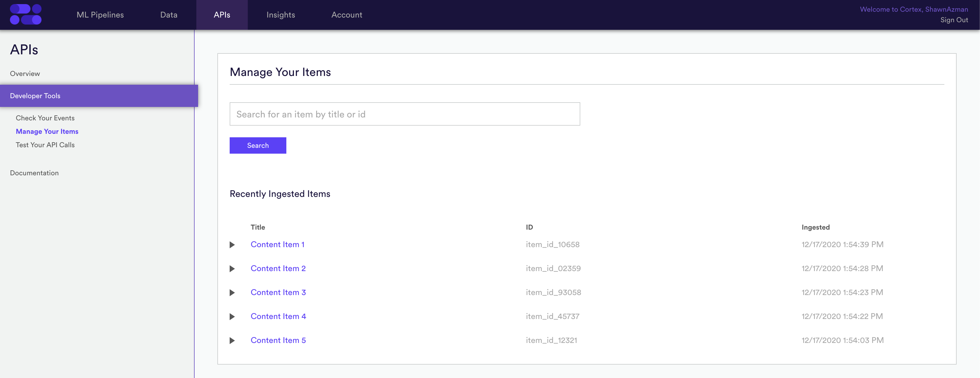The width and height of the screenshot is (980, 378).
Task: Expand the Content Item 5 row
Action: click(x=232, y=341)
